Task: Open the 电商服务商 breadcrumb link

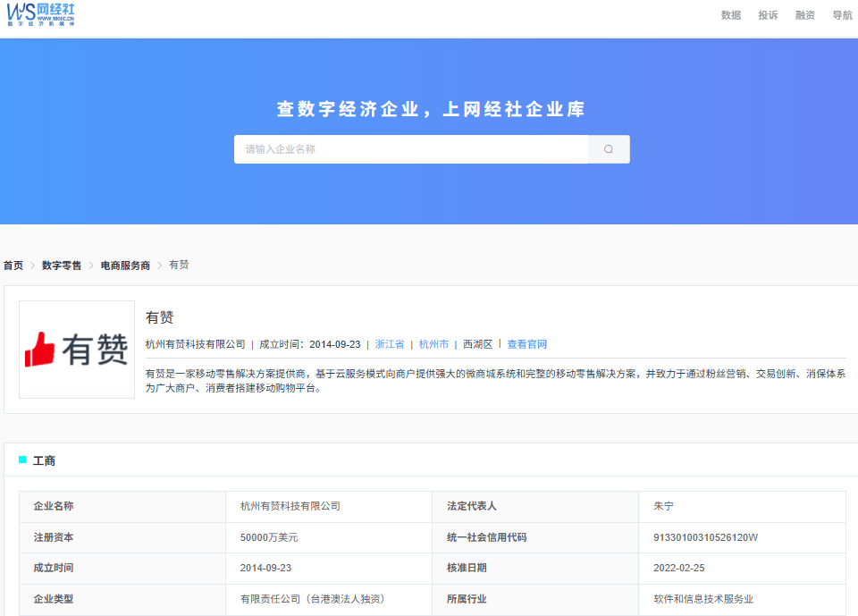Action: tap(125, 266)
